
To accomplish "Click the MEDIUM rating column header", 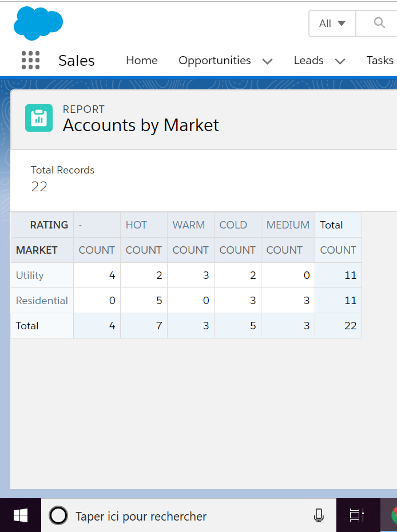I will [288, 225].
